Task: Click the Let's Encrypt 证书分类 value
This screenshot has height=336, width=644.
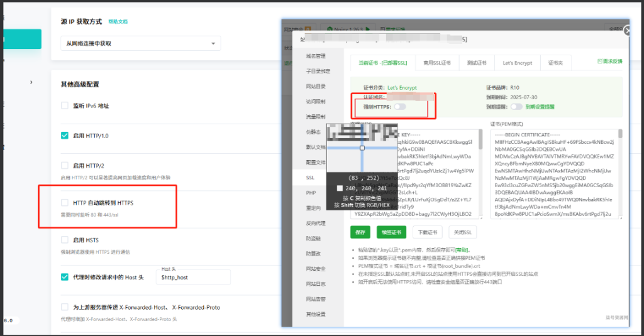Action: pos(402,88)
